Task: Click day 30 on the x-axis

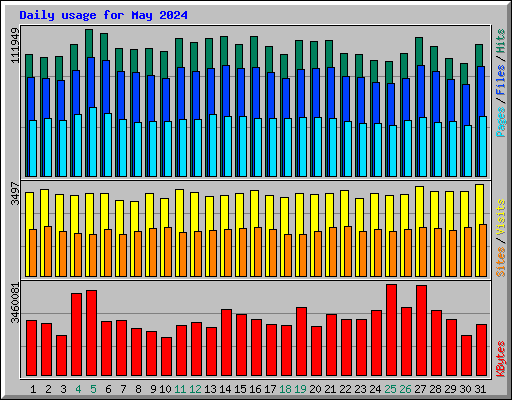Action: 465,389
